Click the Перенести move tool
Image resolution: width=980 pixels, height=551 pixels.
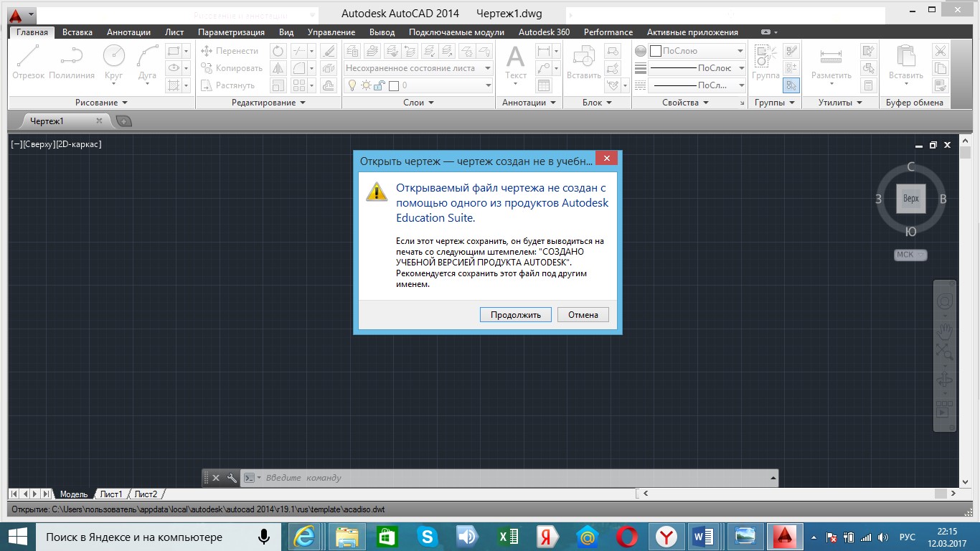click(x=230, y=51)
